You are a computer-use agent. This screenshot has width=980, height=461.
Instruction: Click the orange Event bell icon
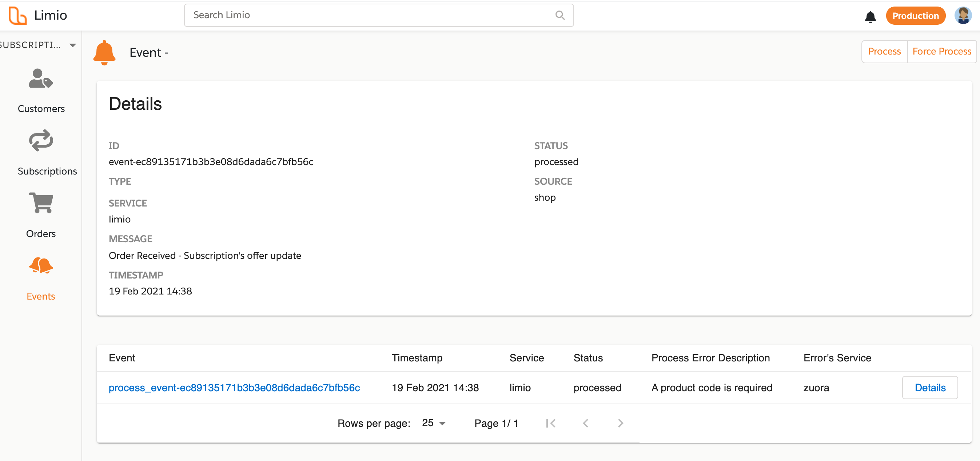click(x=104, y=52)
